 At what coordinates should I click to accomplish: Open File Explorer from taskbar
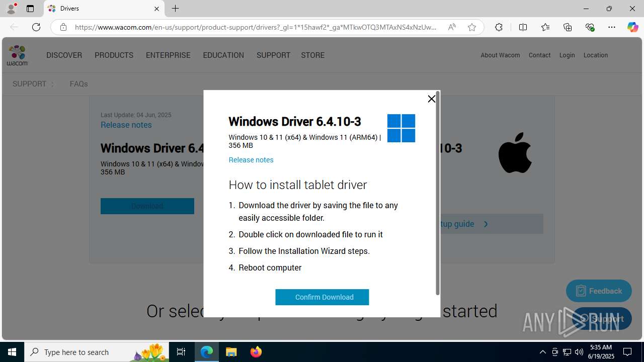pyautogui.click(x=231, y=352)
